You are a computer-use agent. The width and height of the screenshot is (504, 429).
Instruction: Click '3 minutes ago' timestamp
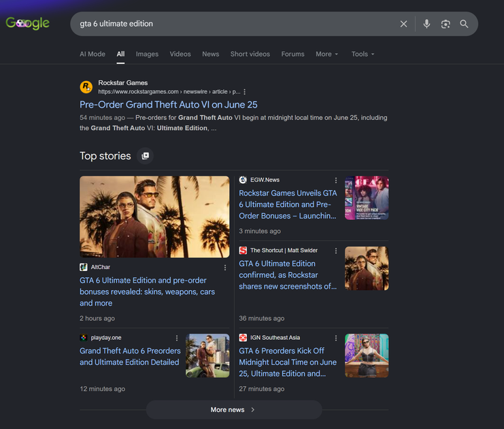[x=260, y=231]
